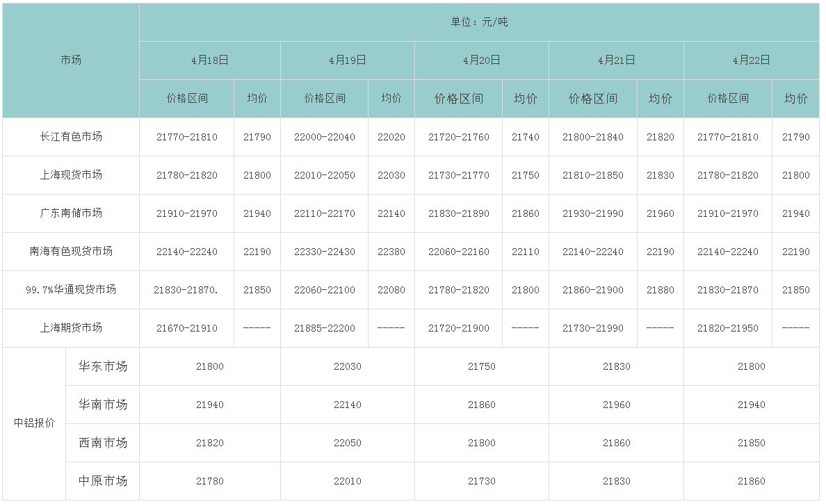Select the 4月18日 date header
Image resolution: width=826 pixels, height=504 pixels.
tap(210, 60)
